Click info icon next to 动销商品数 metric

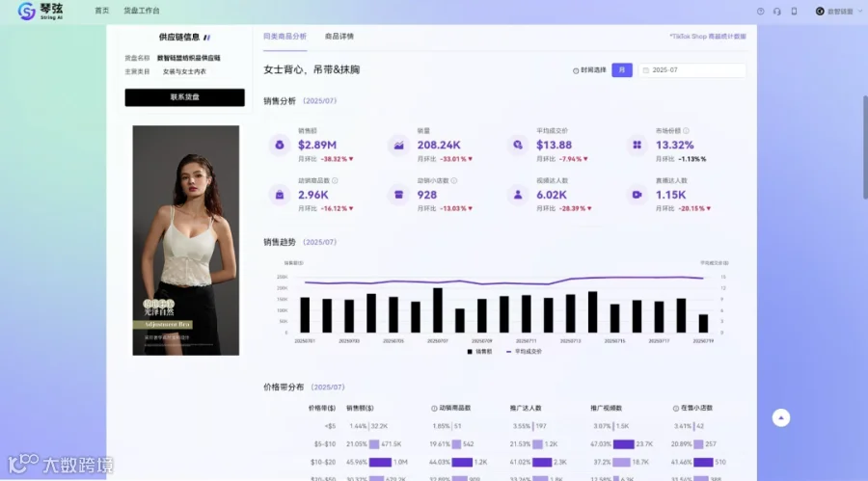[x=335, y=180]
